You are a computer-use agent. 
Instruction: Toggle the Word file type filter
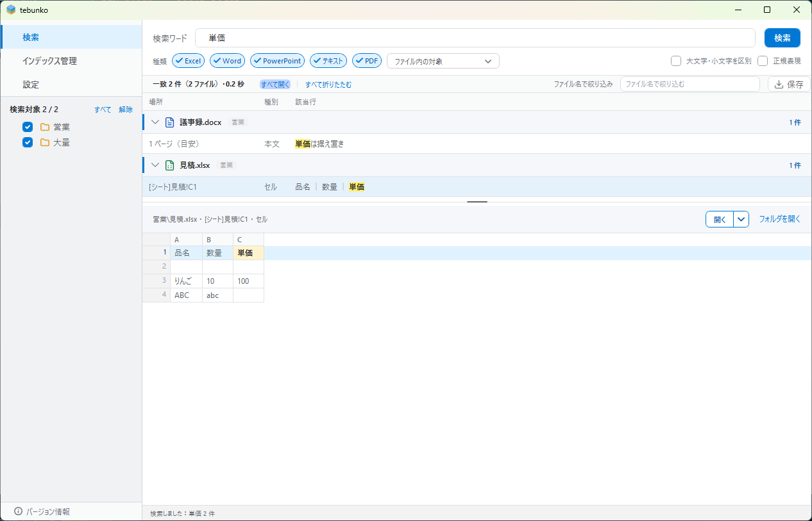coord(228,61)
